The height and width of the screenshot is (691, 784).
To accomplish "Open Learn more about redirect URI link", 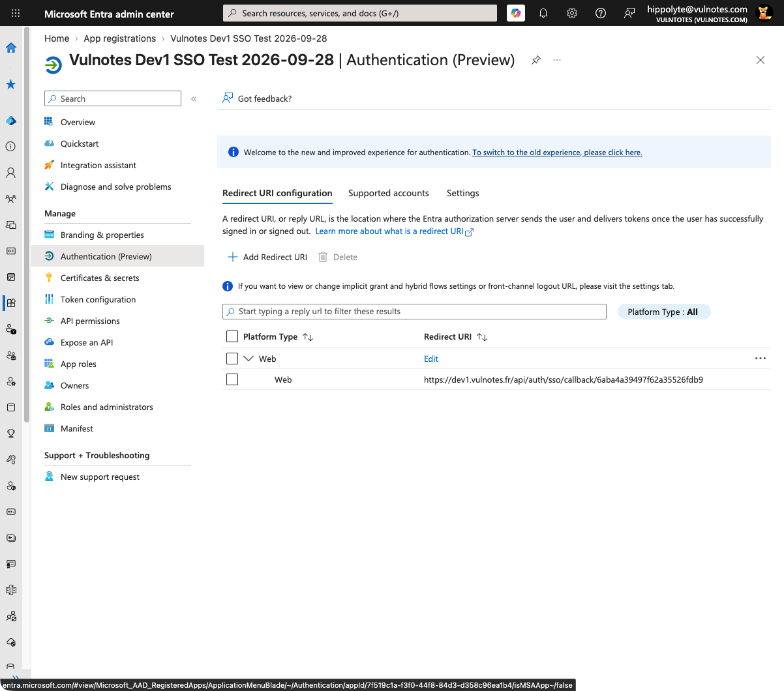I will 394,231.
